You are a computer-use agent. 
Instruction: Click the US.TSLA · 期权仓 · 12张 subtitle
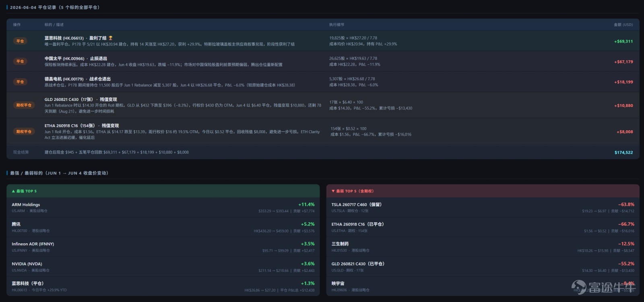(350, 211)
